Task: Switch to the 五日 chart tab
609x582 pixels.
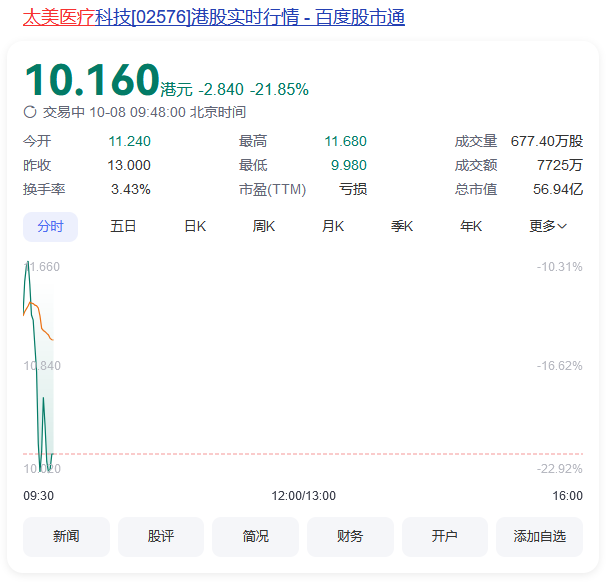Action: pos(123,226)
